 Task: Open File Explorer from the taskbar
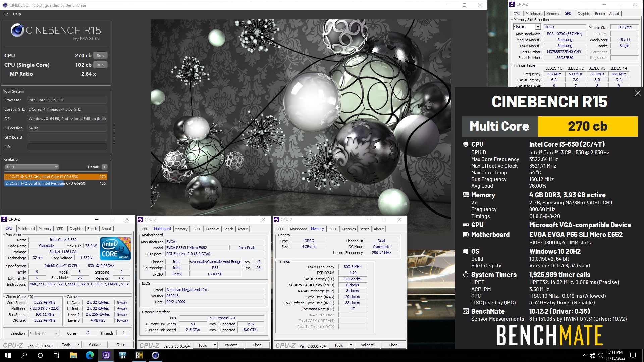73,355
